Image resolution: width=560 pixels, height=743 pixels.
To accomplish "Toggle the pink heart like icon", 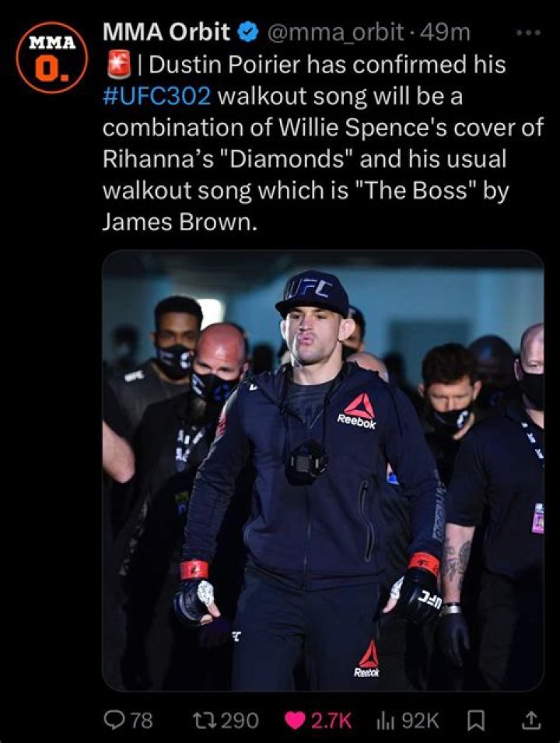I will click(295, 720).
